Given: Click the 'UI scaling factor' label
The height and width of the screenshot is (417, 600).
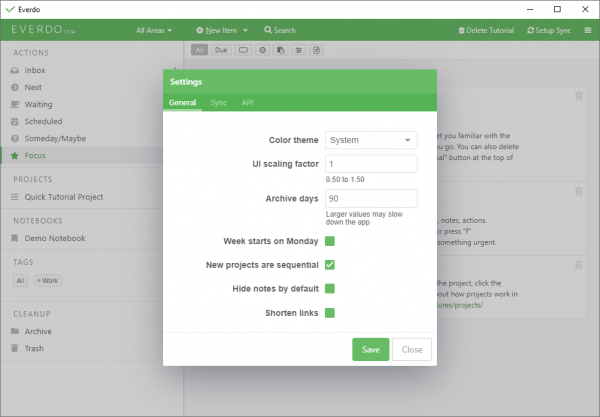Looking at the screenshot, I should [x=285, y=164].
